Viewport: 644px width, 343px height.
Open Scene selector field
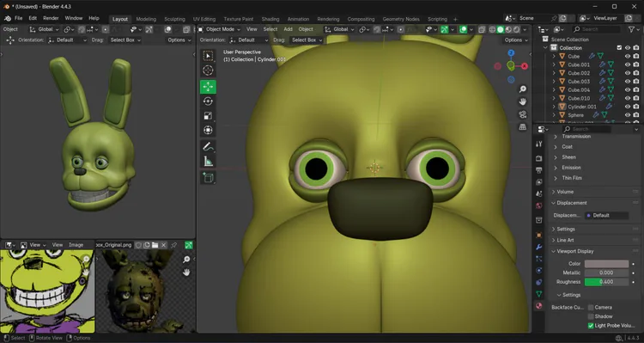532,18
